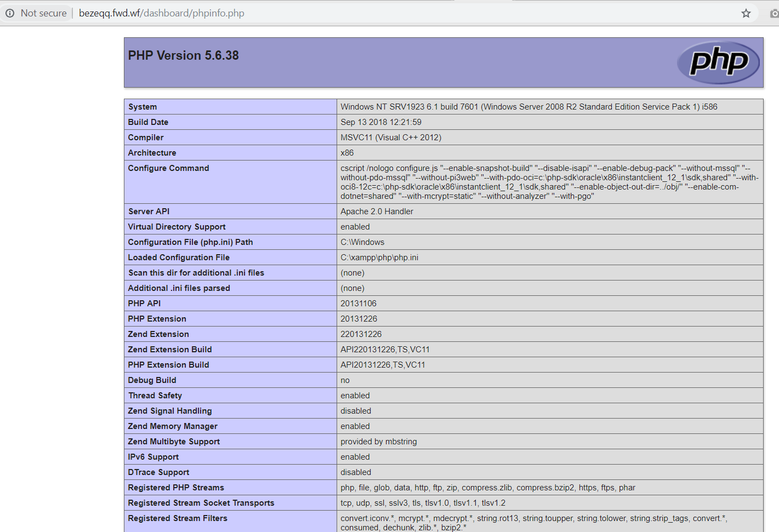Select the Registered Stream Filters label

[x=178, y=518]
